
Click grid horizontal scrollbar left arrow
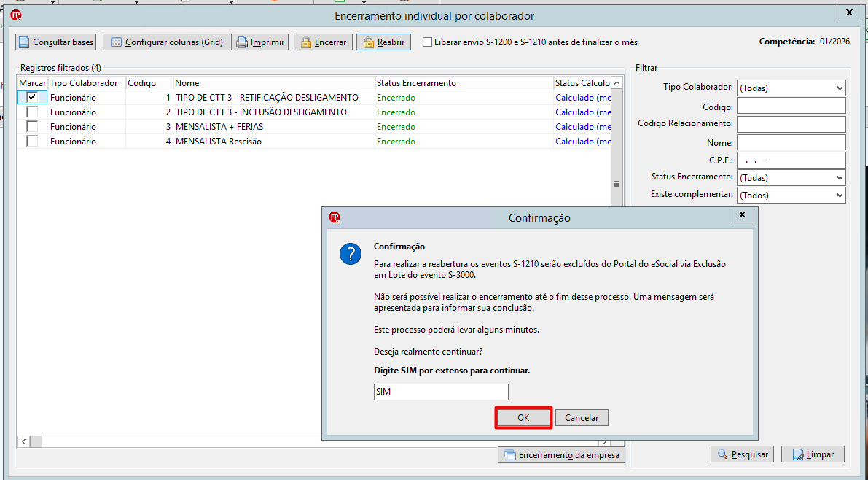pyautogui.click(x=24, y=442)
